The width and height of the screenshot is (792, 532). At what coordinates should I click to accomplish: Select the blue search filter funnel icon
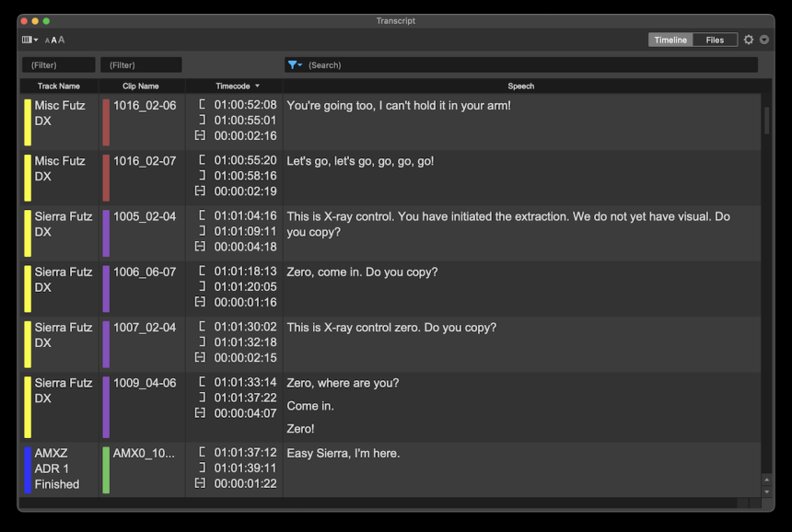pos(294,64)
